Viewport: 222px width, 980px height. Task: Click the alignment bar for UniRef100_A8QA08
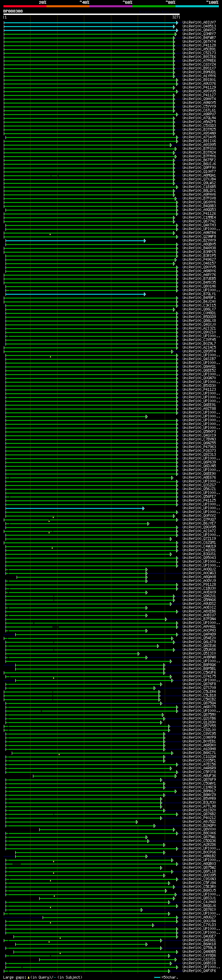82,577
